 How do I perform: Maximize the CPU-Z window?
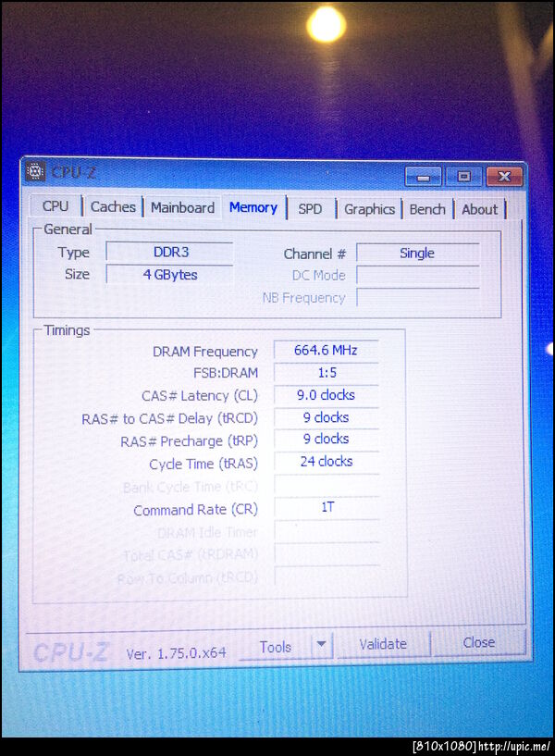[x=463, y=177]
